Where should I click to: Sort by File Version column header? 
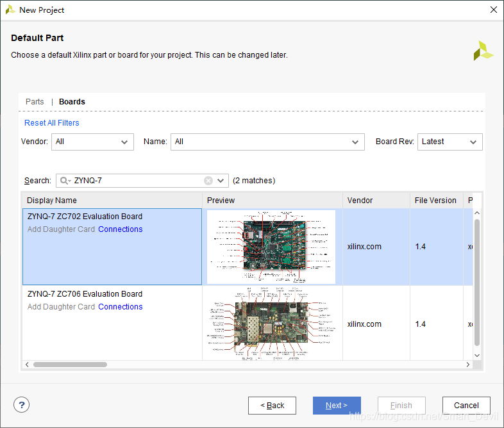437,201
